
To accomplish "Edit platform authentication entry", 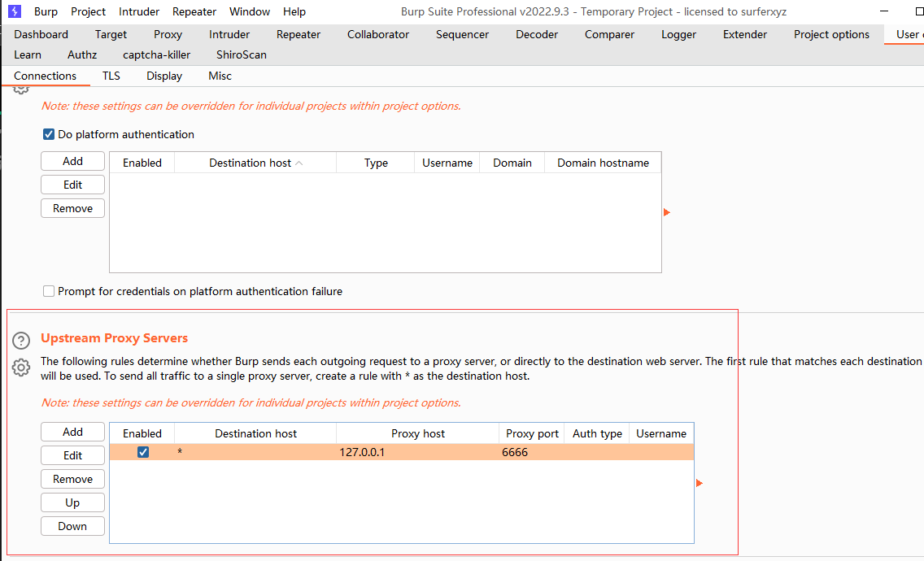I will coord(72,185).
